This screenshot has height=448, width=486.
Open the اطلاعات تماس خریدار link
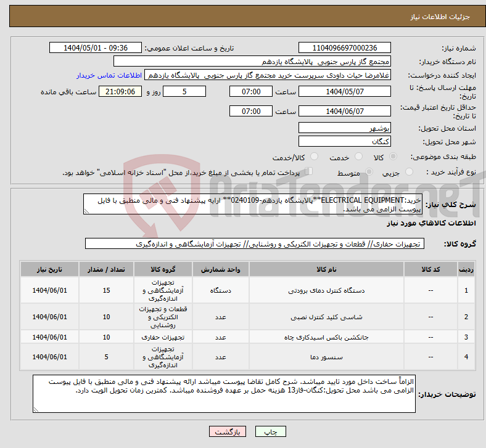pyautogui.click(x=109, y=75)
